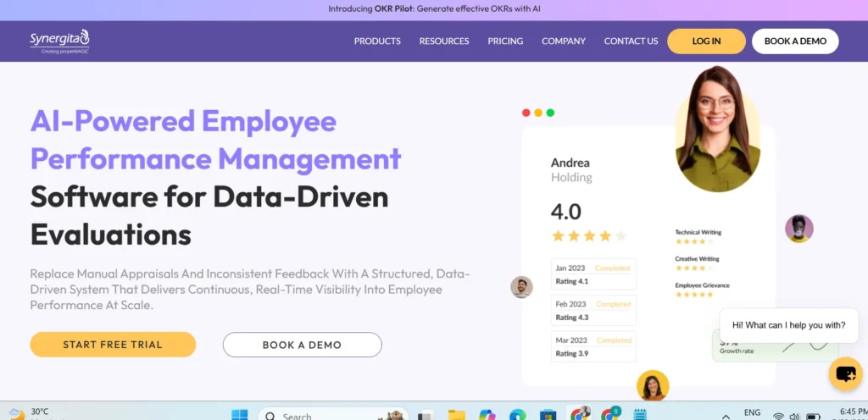Image resolution: width=868 pixels, height=420 pixels.
Task: Click the LOG IN button
Action: tap(706, 41)
